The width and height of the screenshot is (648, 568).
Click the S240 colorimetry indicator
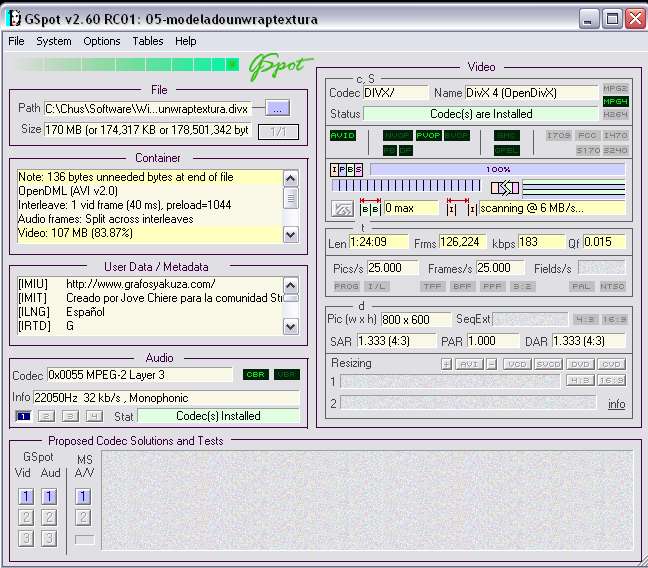pos(615,150)
